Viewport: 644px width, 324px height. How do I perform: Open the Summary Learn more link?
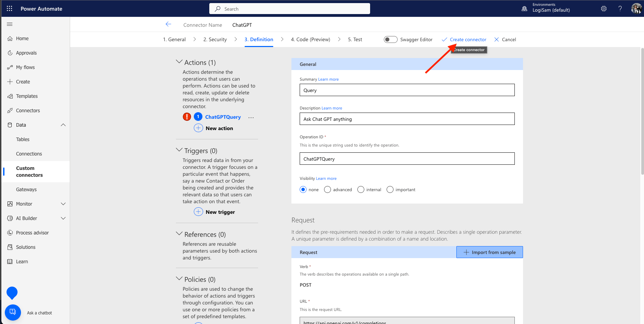329,79
